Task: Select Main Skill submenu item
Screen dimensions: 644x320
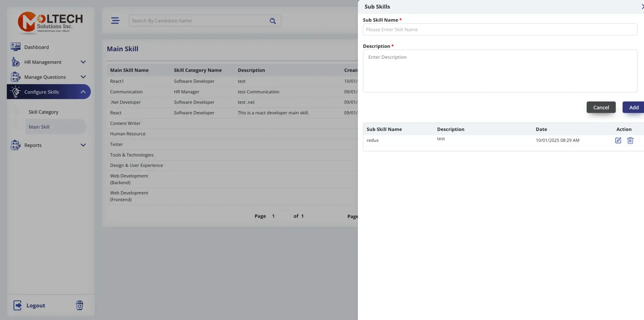Action: (39, 127)
